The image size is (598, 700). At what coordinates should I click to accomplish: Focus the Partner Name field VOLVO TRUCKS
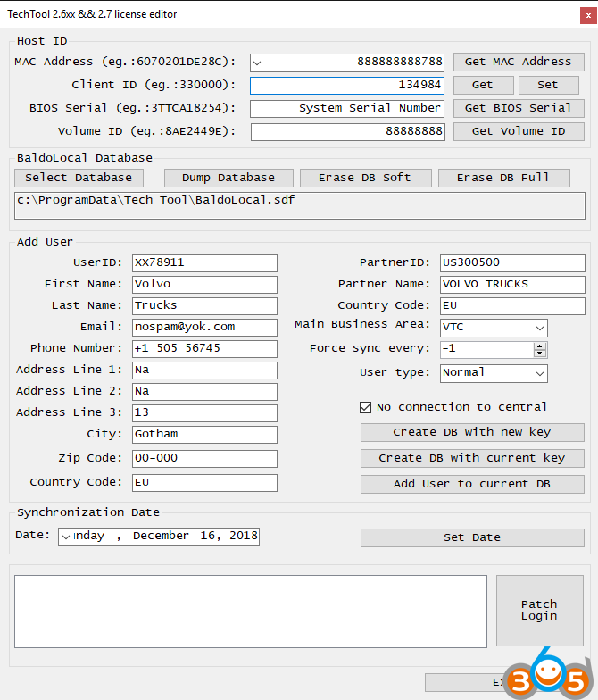(x=512, y=284)
